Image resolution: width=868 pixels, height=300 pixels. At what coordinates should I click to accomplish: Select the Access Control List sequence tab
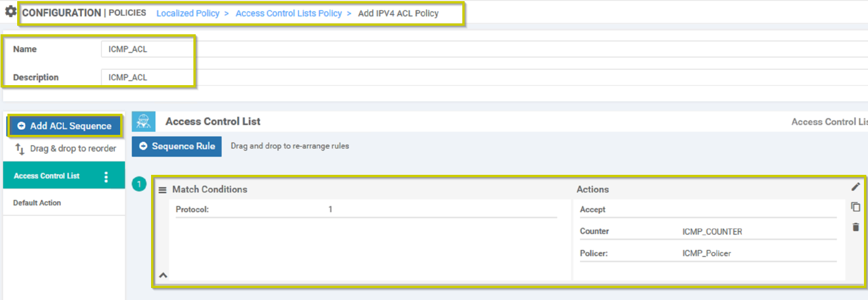click(x=64, y=175)
